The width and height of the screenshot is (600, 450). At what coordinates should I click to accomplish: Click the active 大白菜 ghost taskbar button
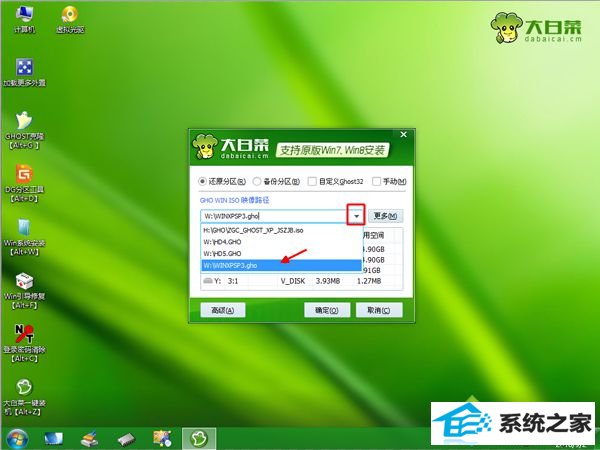tap(199, 439)
